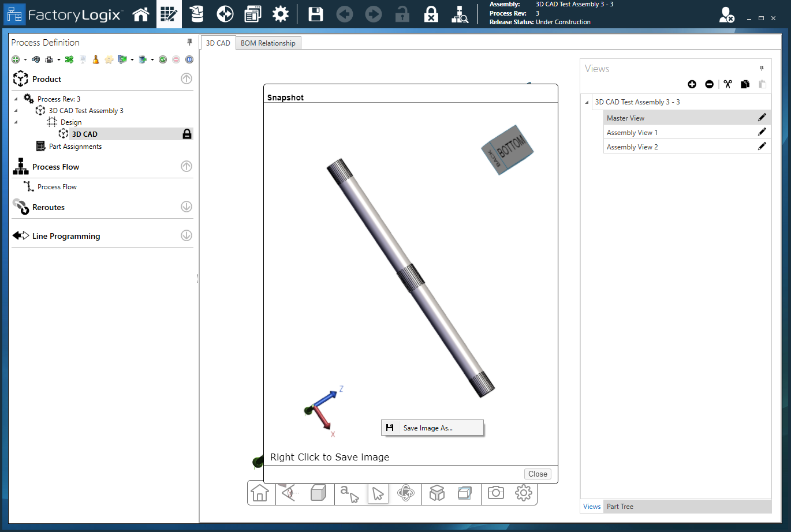Collapse the Product section

click(x=186, y=79)
